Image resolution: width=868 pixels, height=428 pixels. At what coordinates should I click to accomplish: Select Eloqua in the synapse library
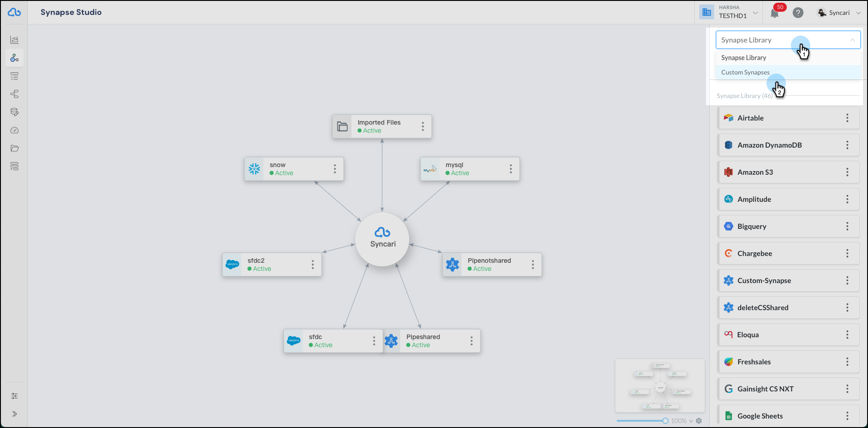[789, 335]
